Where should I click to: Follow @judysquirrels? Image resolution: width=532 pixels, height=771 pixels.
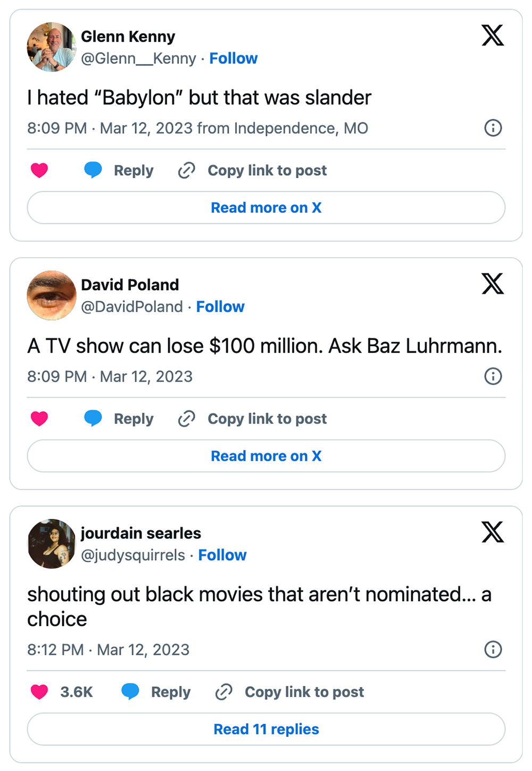pyautogui.click(x=222, y=555)
